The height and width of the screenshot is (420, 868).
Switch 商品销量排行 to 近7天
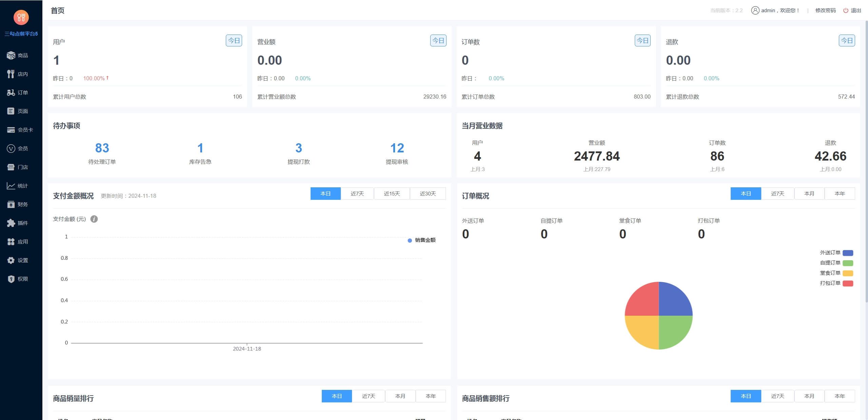pos(369,396)
